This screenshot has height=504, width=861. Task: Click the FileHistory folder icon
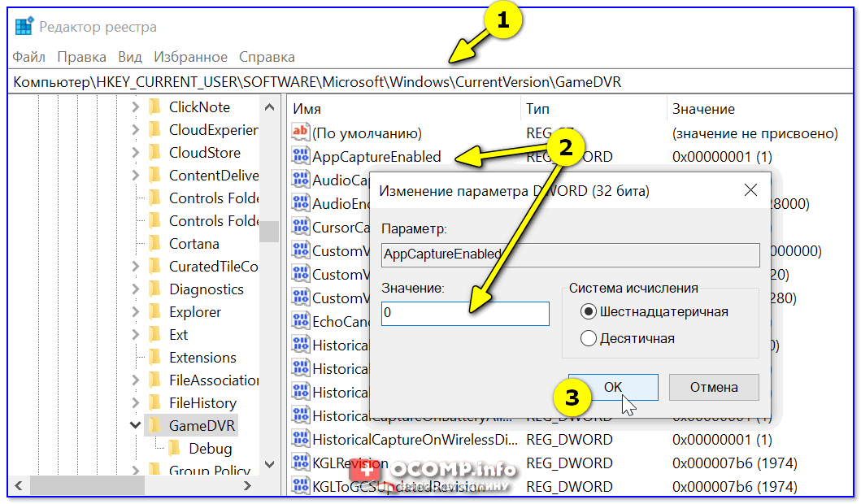point(154,403)
